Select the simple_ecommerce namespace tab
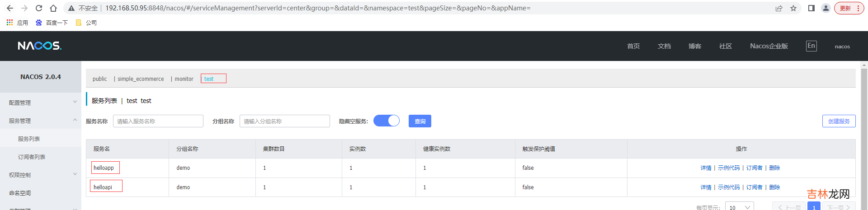 pos(141,79)
